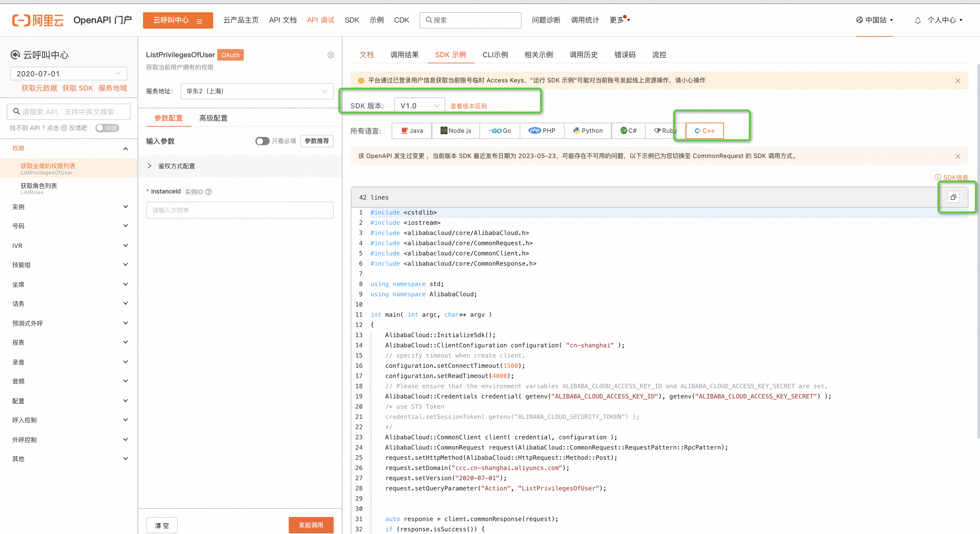Switch to the 调用历史 tab
Screen dimensions: 980x534
point(584,55)
